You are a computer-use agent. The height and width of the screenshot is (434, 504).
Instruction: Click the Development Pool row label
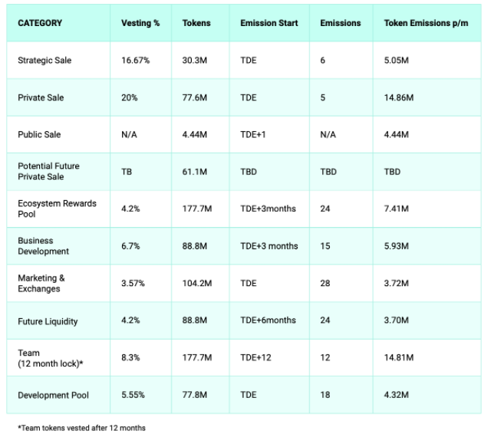tap(53, 395)
